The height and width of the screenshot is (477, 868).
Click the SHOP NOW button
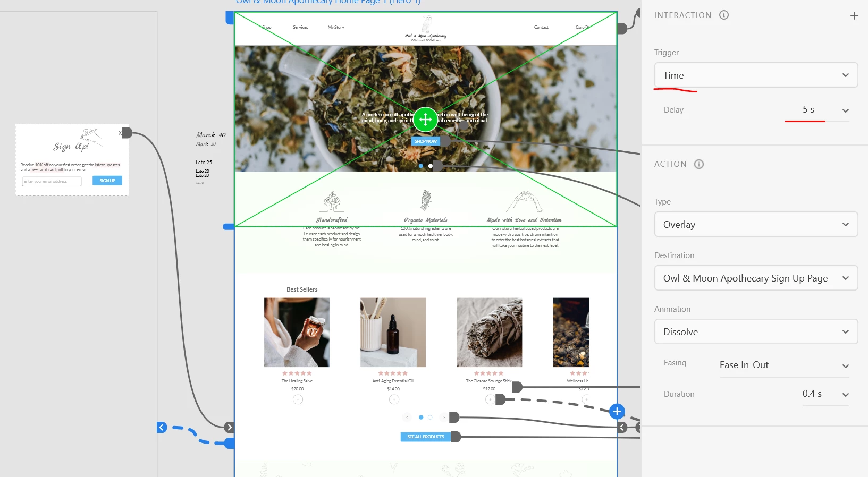pos(426,141)
